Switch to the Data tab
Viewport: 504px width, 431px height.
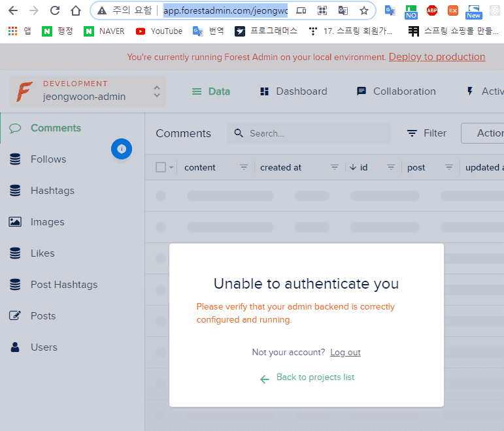point(211,91)
